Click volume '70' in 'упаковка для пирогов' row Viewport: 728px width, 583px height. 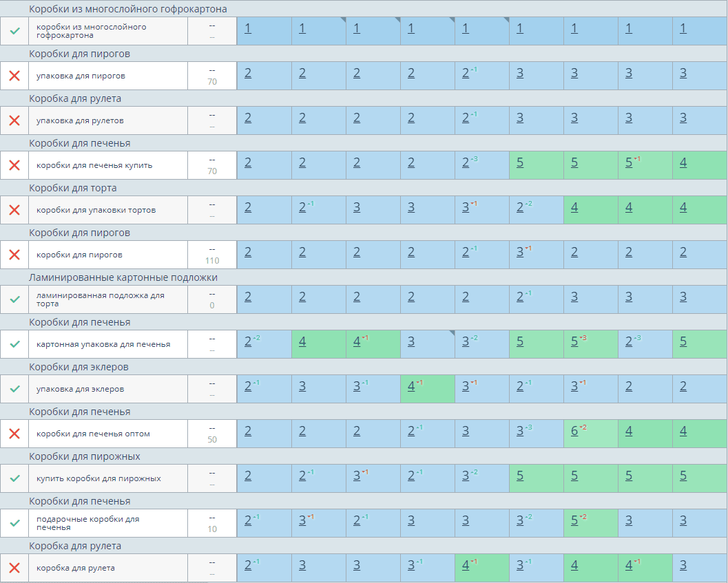pyautogui.click(x=212, y=82)
